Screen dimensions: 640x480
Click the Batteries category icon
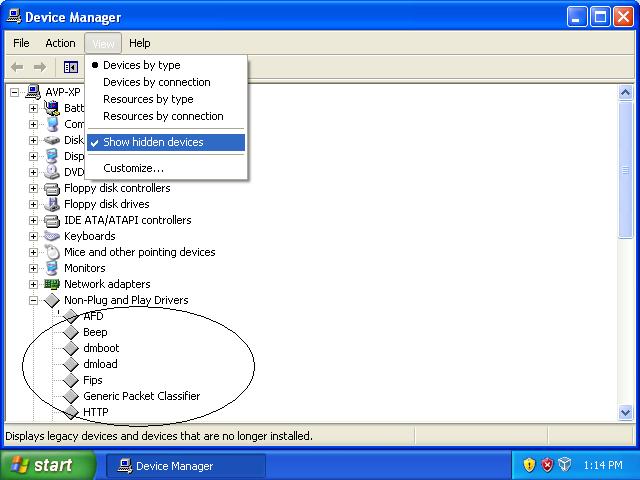(52, 108)
